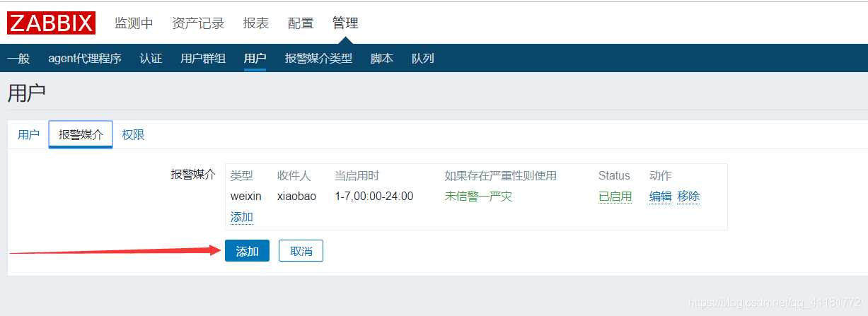868x316 pixels.
Task: Remove the weixin media entry
Action: point(688,197)
